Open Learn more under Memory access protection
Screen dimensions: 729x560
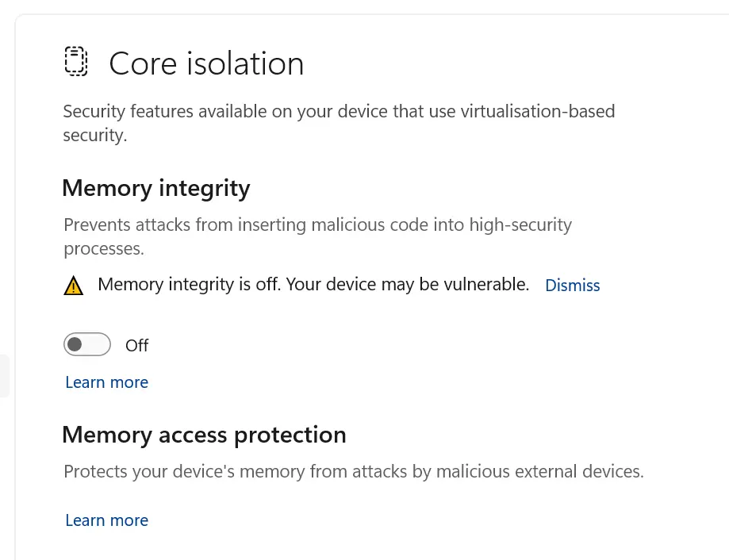[106, 520]
